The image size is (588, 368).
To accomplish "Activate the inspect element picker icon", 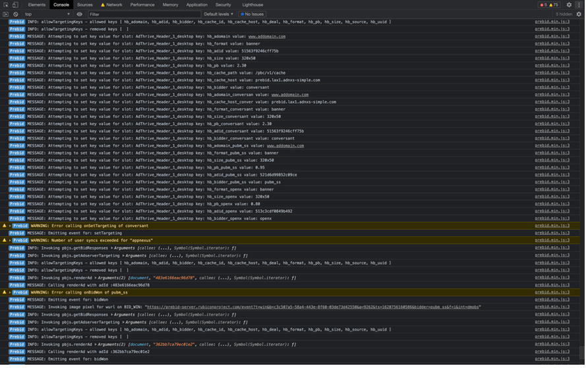I will [x=6, y=5].
